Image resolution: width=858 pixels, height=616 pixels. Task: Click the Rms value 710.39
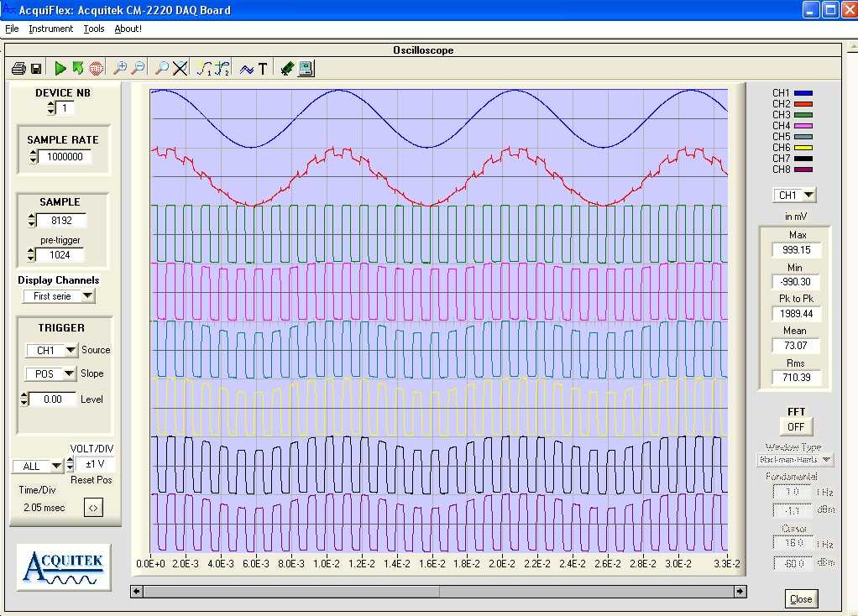pyautogui.click(x=796, y=377)
